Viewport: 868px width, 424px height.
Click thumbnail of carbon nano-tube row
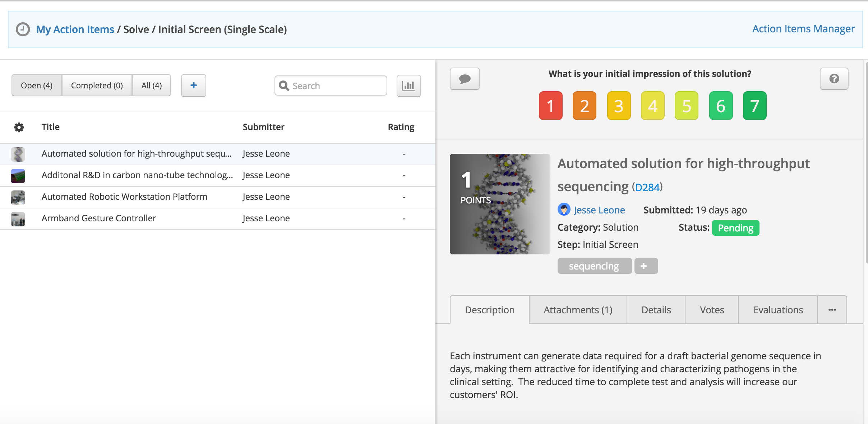point(18,176)
